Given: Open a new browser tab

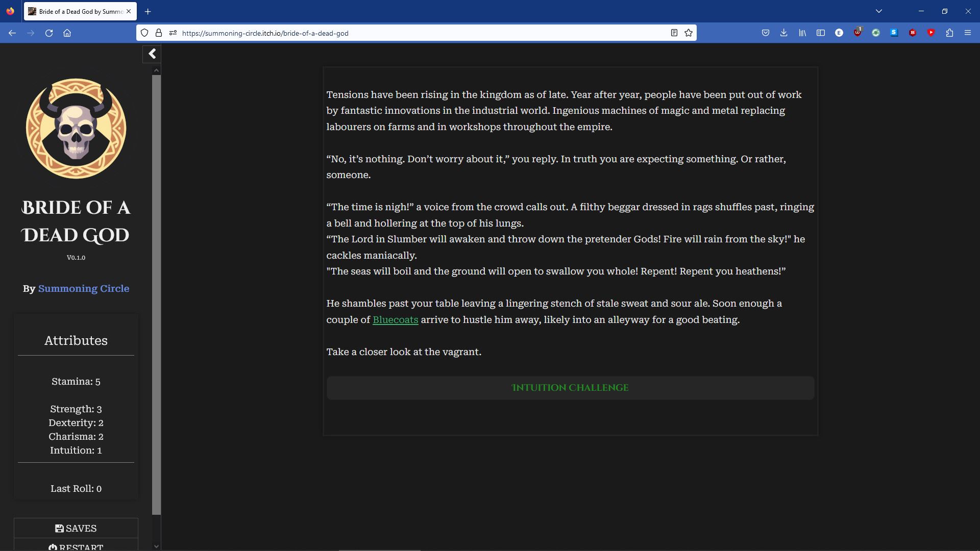Looking at the screenshot, I should [148, 11].
